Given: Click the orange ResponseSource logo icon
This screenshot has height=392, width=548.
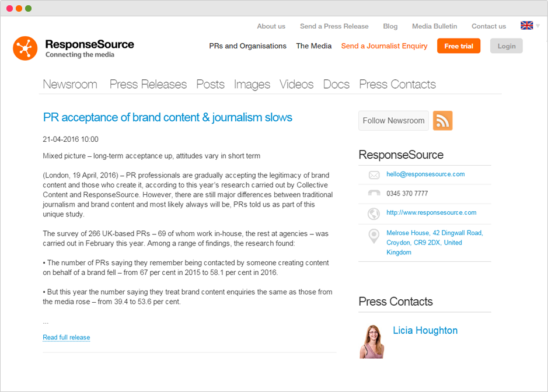Looking at the screenshot, I should pyautogui.click(x=25, y=48).
